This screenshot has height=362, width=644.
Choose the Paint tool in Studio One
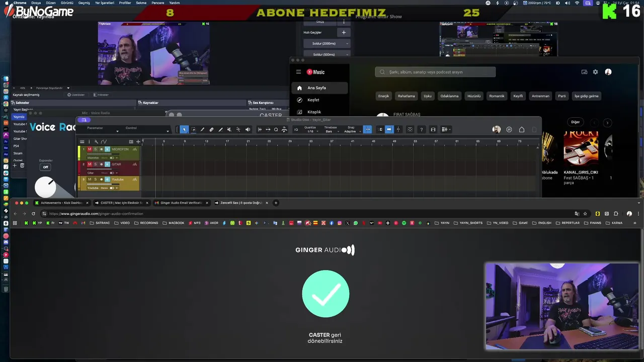coord(220,129)
